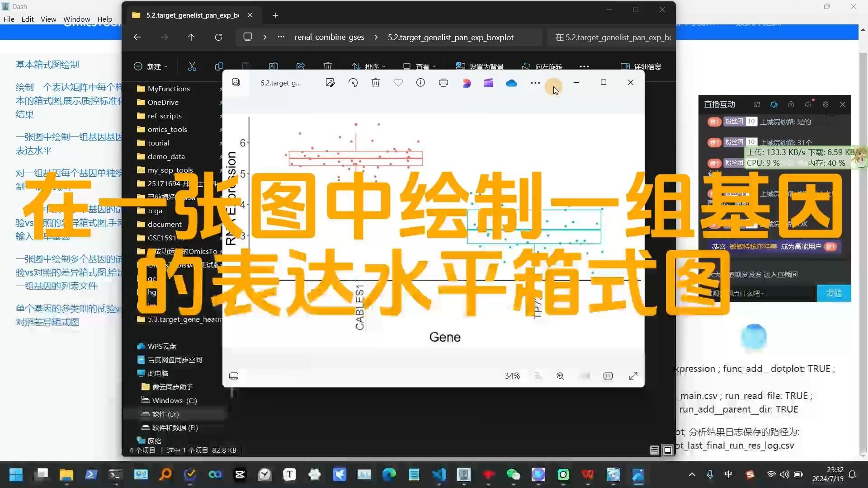Open the 基本箱式图绘制 link in Dash
Image resolution: width=868 pixels, height=488 pixels.
47,65
